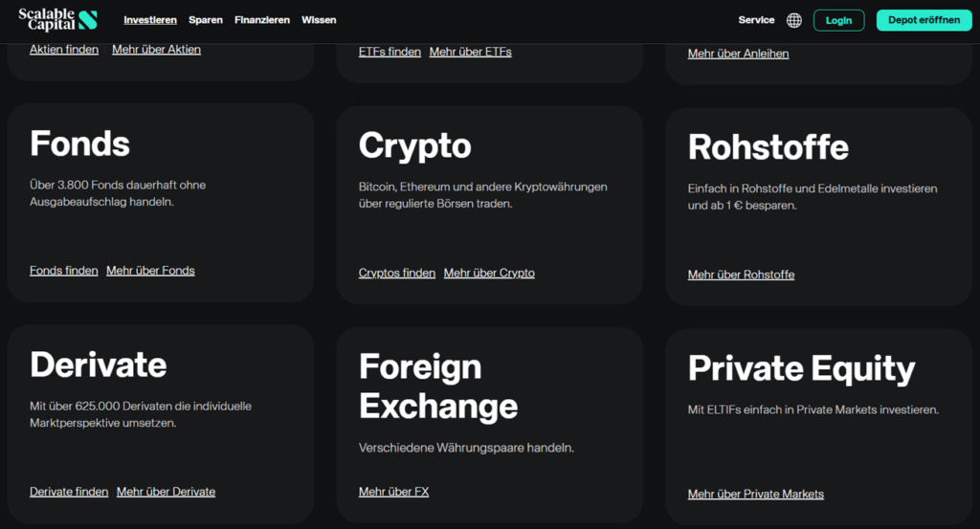Open the Investieren menu
Screen dimensions: 980x529
(x=150, y=20)
